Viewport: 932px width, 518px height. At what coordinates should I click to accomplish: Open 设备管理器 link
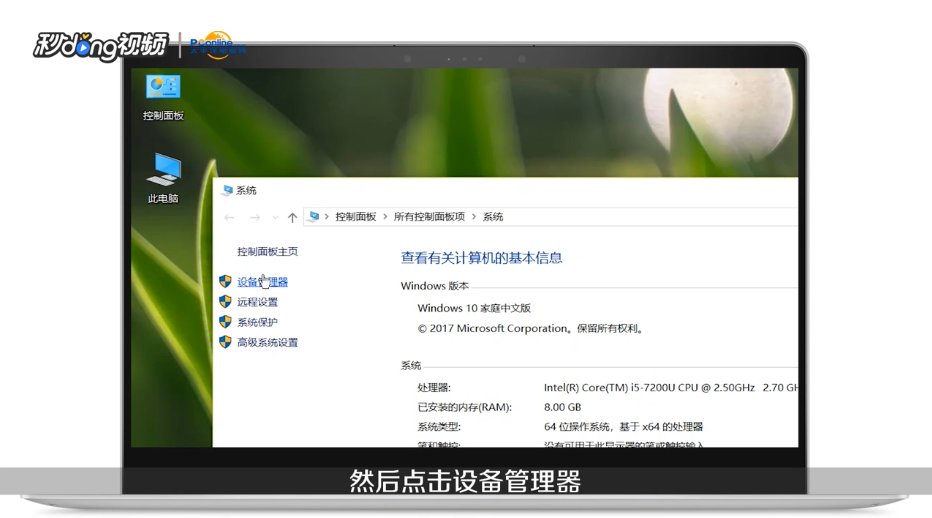click(262, 282)
